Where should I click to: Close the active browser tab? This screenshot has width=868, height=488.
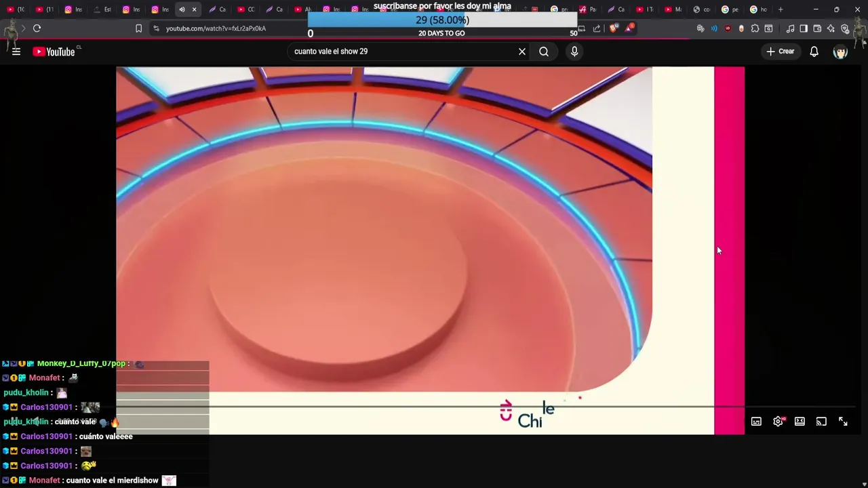[x=194, y=9]
